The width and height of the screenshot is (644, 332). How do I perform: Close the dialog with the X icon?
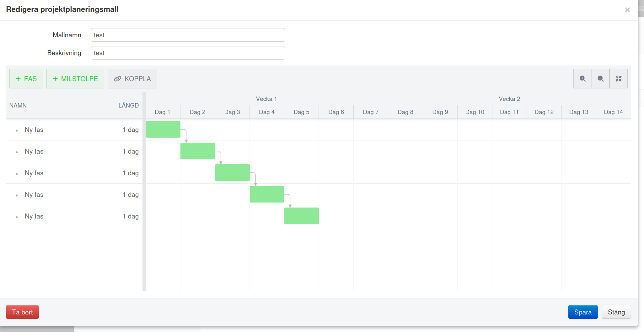[x=627, y=10]
